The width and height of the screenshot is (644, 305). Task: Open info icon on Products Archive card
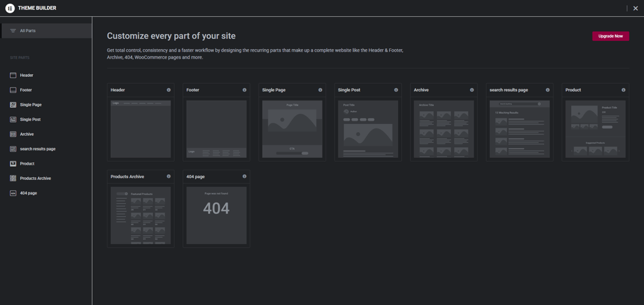click(169, 177)
